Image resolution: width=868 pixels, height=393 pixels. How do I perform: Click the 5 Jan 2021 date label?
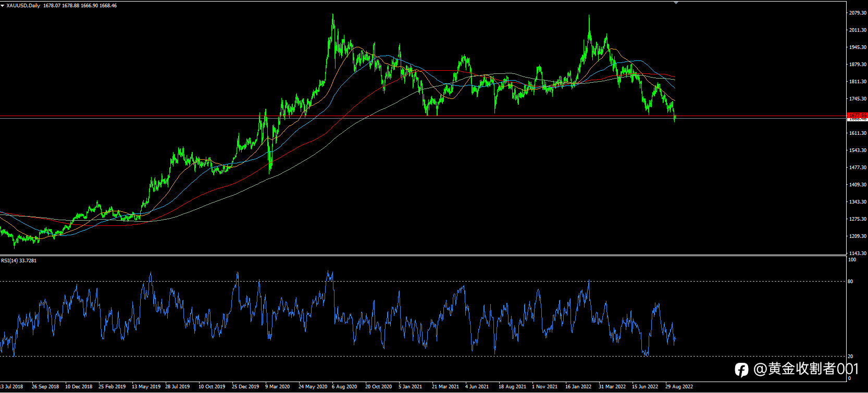pos(411,387)
